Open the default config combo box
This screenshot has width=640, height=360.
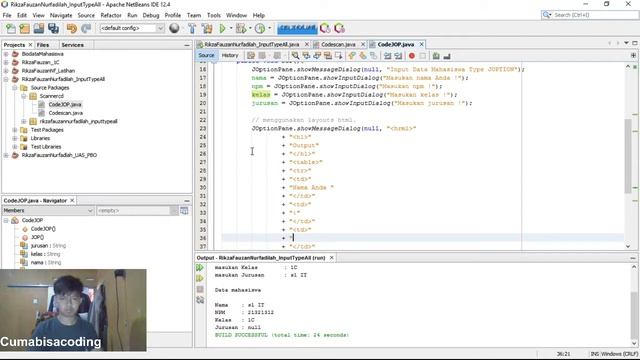[x=131, y=28]
